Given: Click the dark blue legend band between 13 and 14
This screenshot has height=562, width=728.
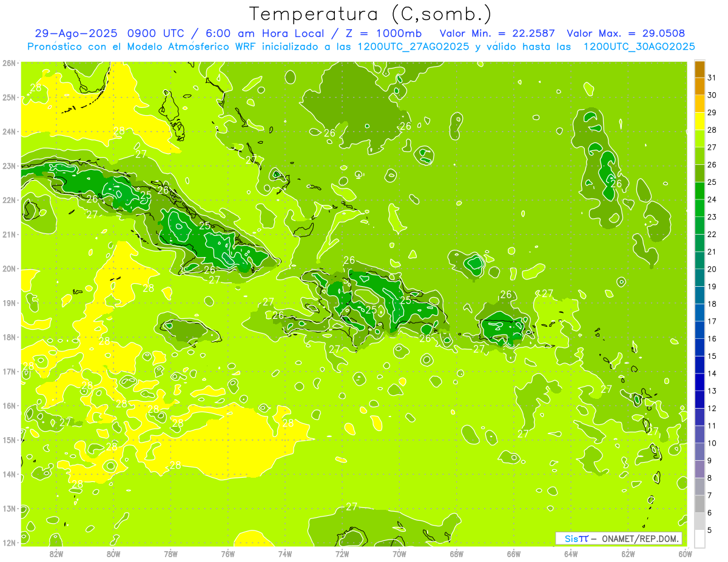Looking at the screenshot, I should coord(699,383).
